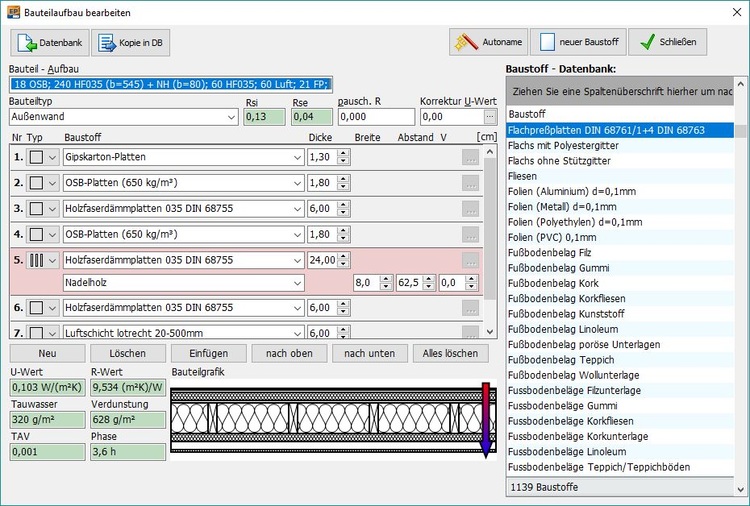
Task: Select Fliesen in the Baustoff list
Action: 524,176
